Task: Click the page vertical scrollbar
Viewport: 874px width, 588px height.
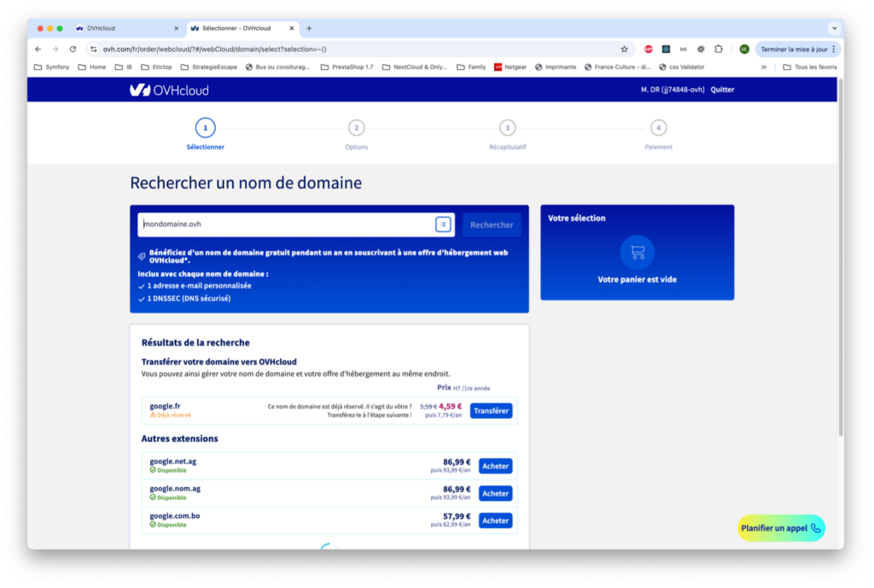Action: click(x=841, y=257)
